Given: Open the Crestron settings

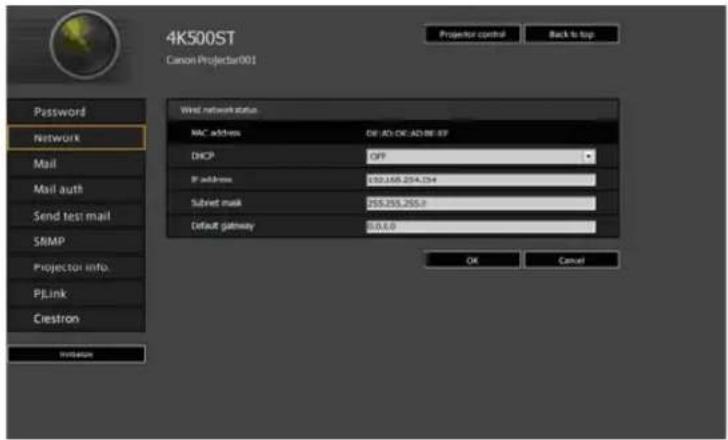Looking at the screenshot, I should [77, 319].
